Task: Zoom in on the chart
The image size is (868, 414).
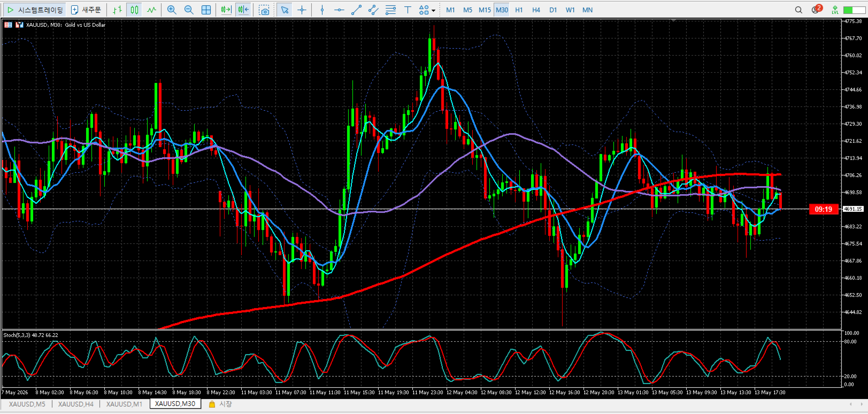Action: 172,10
